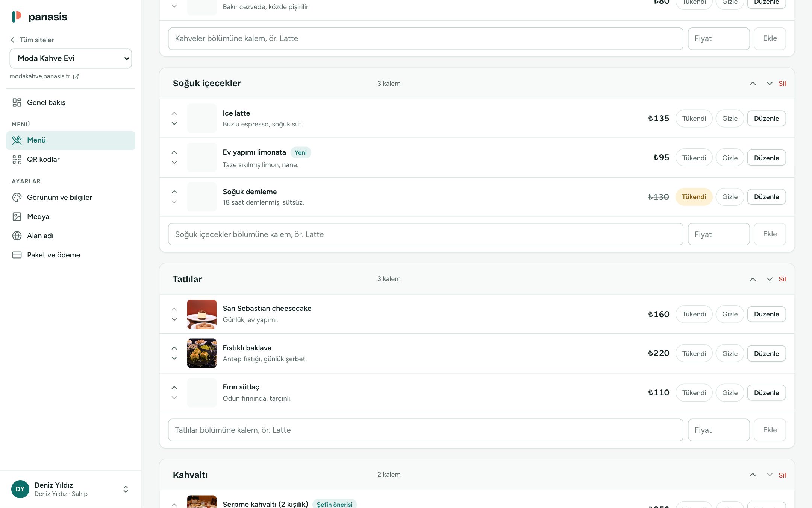812x508 pixels.
Task: Hide Ev yapımı limonata with Gizle
Action: tap(730, 158)
